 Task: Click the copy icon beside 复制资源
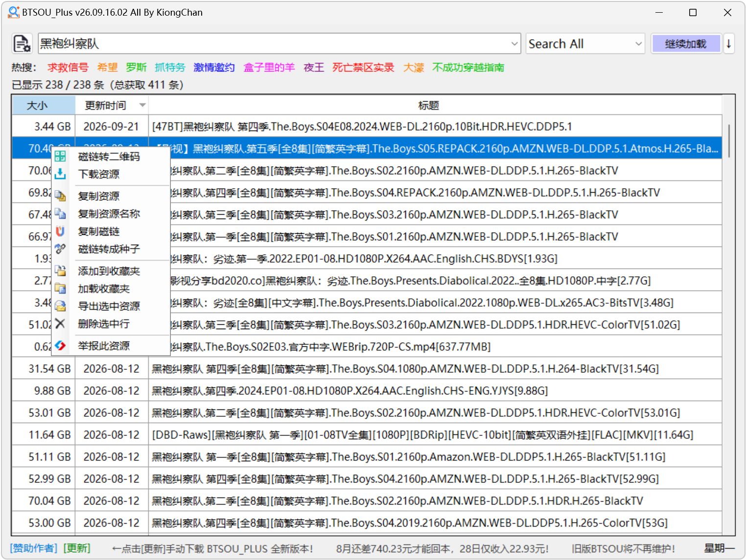pyautogui.click(x=60, y=196)
